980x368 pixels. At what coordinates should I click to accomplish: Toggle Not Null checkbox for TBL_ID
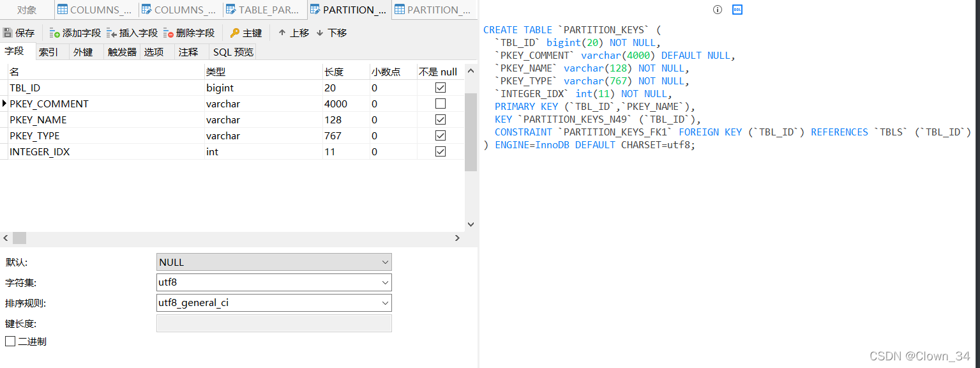(441, 88)
